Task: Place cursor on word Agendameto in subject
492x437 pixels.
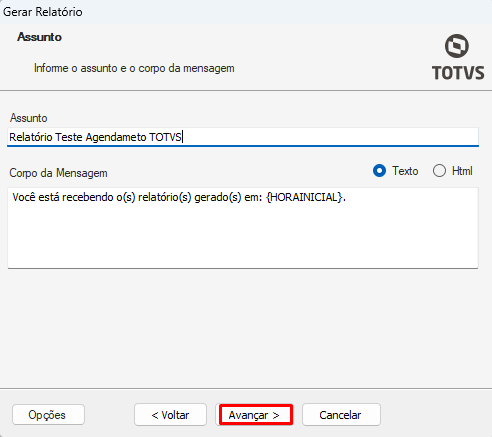Action: click(116, 137)
